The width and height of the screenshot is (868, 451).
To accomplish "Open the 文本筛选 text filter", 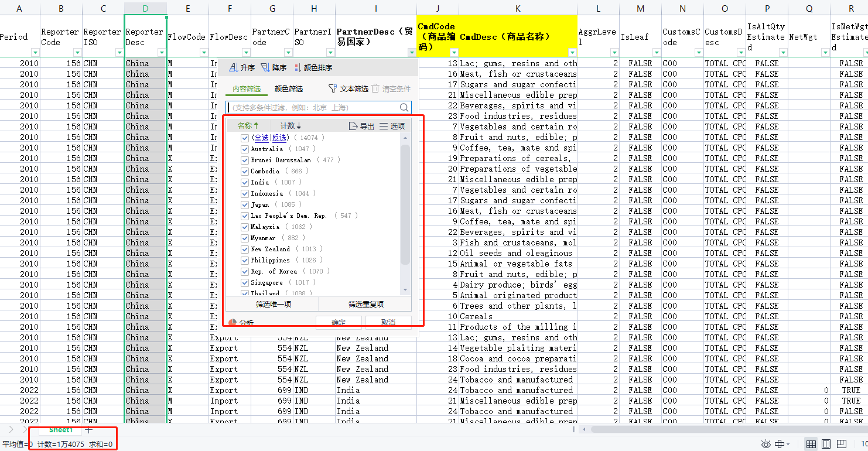I will point(348,88).
